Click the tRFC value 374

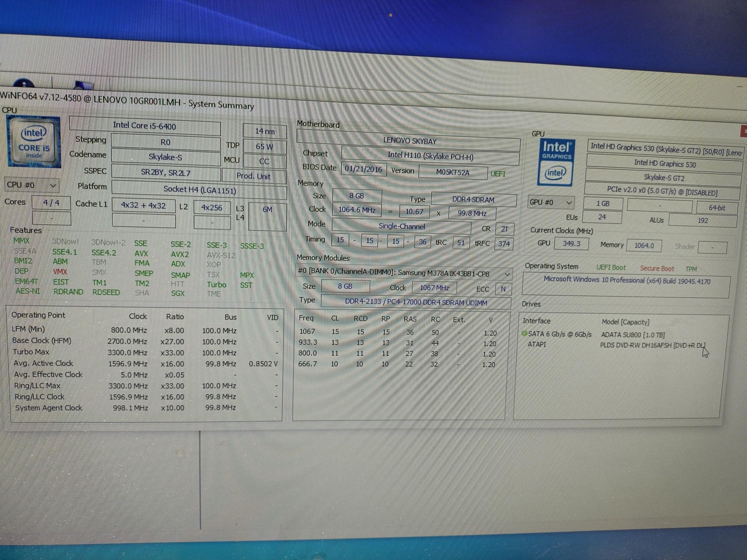click(x=504, y=244)
